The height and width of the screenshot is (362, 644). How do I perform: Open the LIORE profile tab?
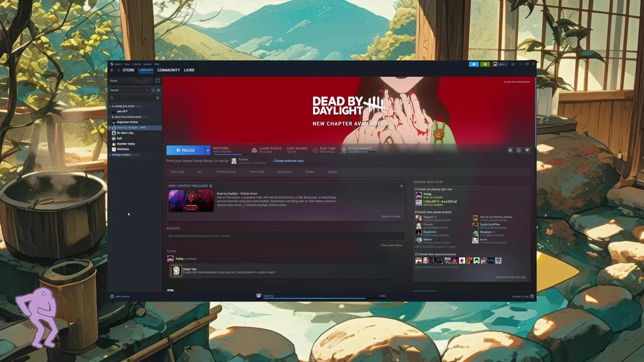pyautogui.click(x=189, y=70)
